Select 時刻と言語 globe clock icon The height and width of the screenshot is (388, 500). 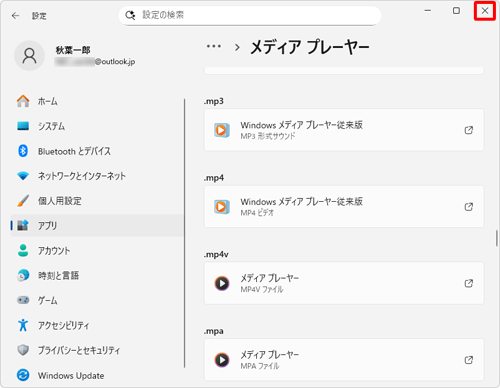point(23,275)
